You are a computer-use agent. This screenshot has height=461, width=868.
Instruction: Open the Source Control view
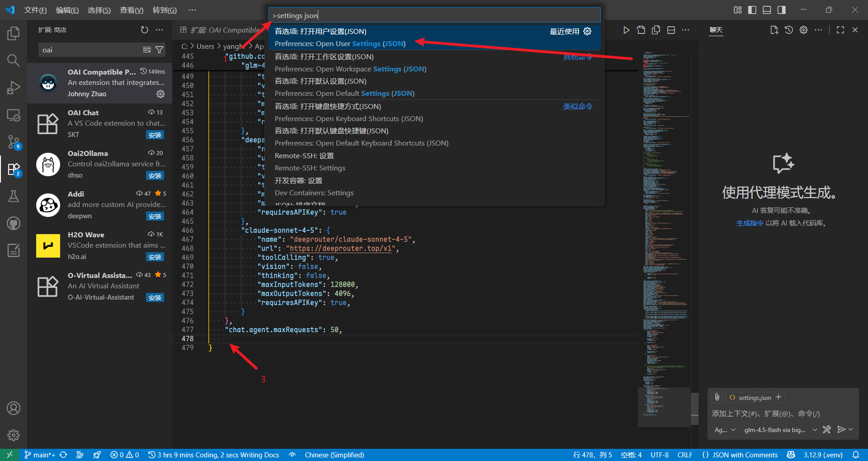pyautogui.click(x=14, y=142)
